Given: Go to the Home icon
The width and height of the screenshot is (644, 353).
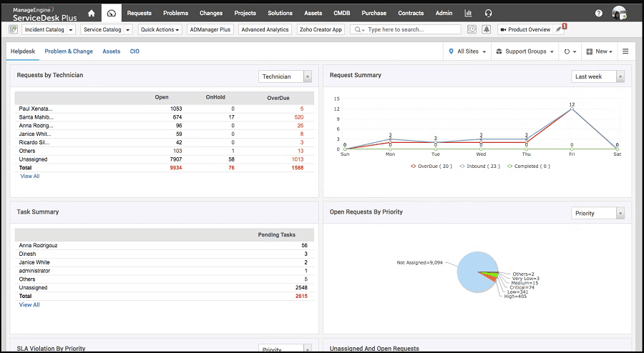Looking at the screenshot, I should [91, 13].
